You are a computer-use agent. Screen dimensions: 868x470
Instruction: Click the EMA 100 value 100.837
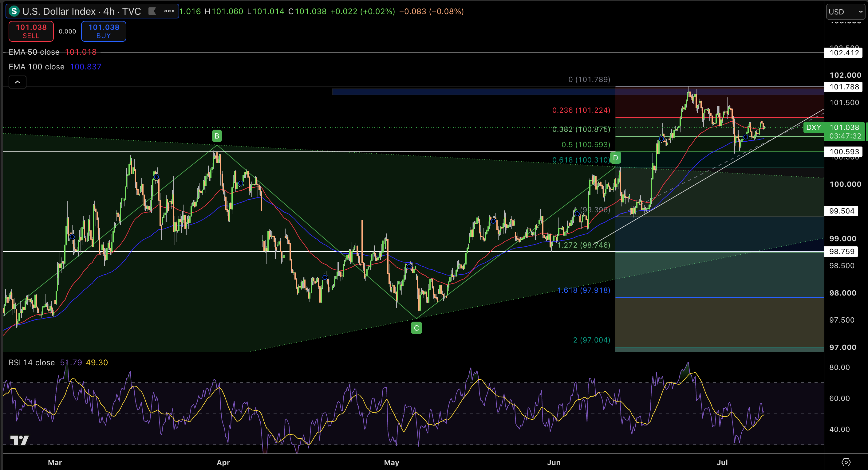pyautogui.click(x=85, y=67)
